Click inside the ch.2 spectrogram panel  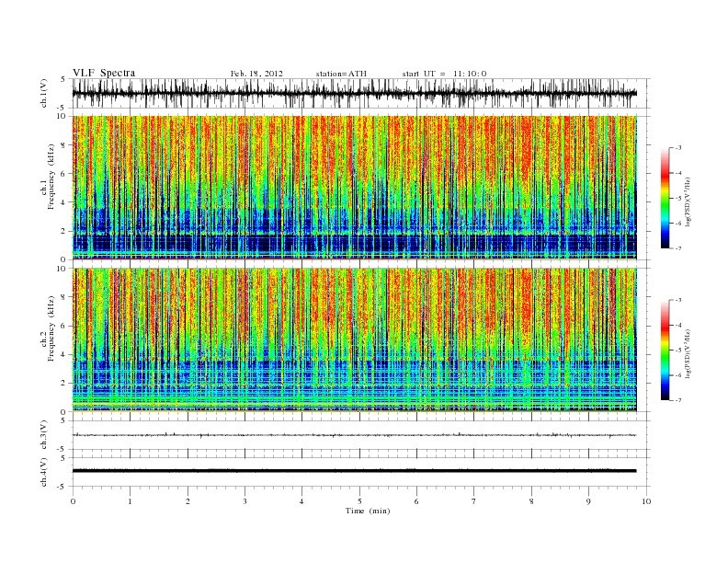coord(354,340)
